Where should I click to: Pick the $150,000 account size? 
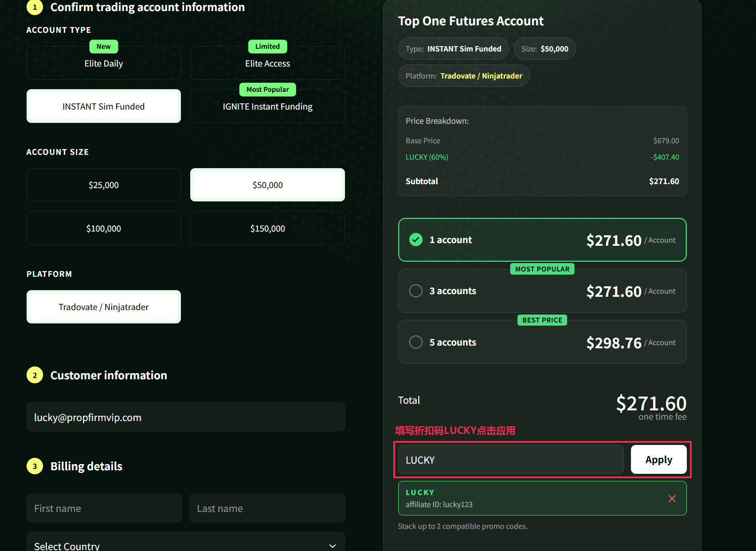[x=267, y=228]
